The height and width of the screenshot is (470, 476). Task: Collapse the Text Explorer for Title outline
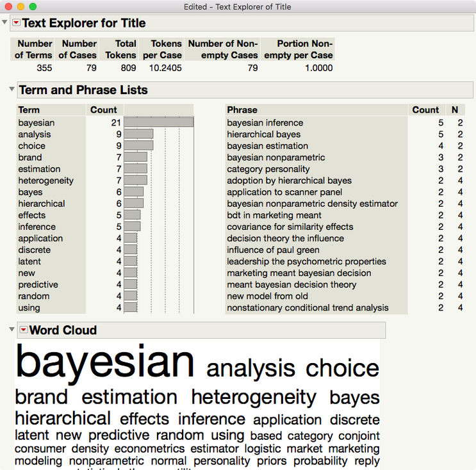(x=5, y=22)
